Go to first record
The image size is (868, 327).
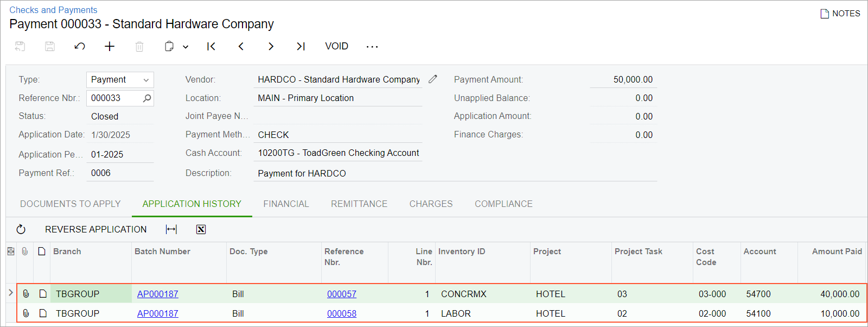(x=211, y=47)
